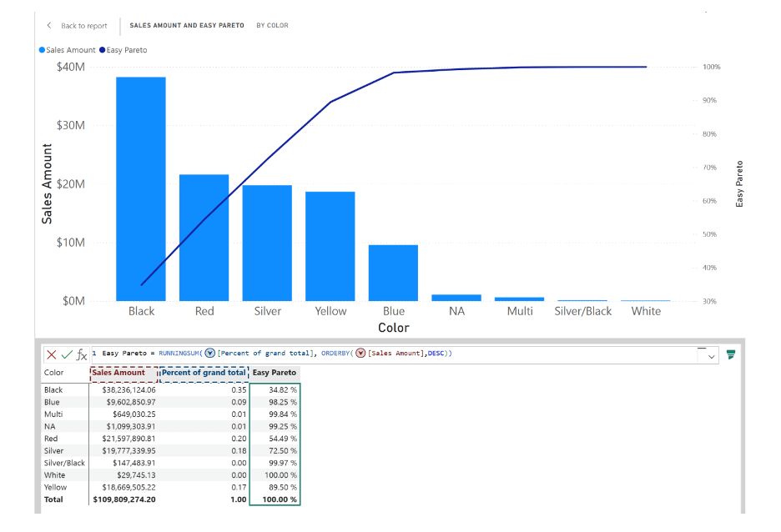781x532 pixels.
Task: Click the Silver row in the table
Action: (54, 450)
